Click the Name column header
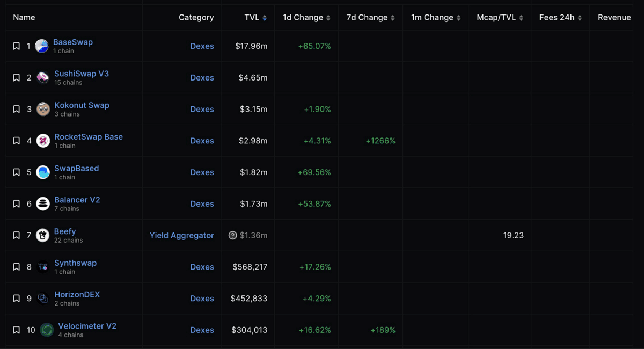 24,18
